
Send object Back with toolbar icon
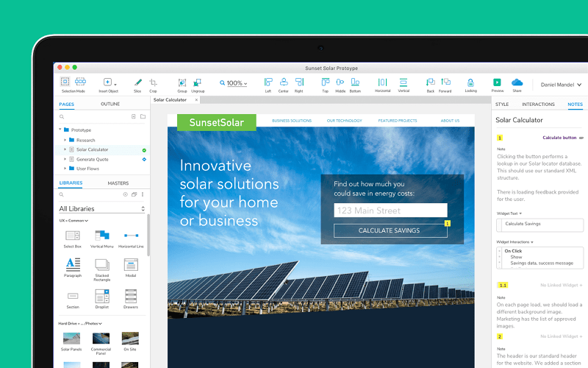(x=431, y=82)
